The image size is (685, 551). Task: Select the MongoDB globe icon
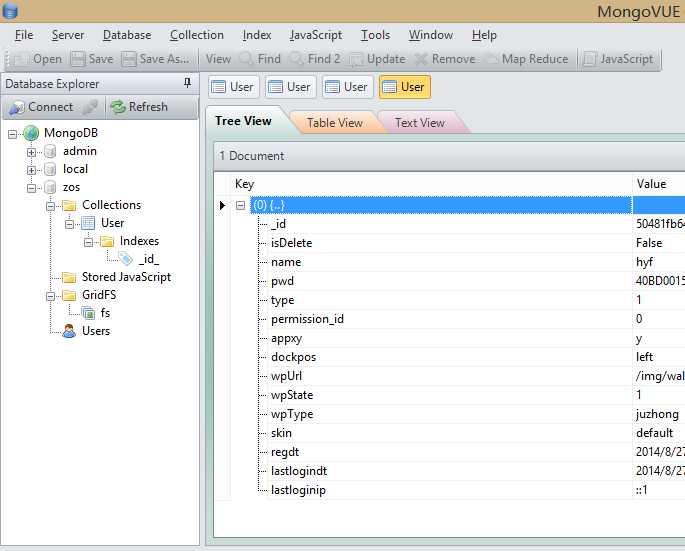click(x=31, y=133)
